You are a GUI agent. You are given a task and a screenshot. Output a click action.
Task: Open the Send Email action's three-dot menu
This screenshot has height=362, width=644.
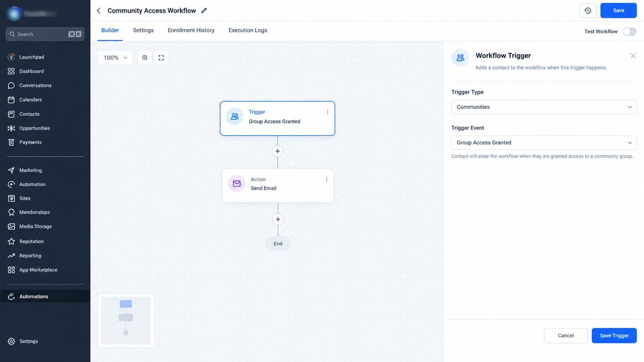[x=326, y=179]
